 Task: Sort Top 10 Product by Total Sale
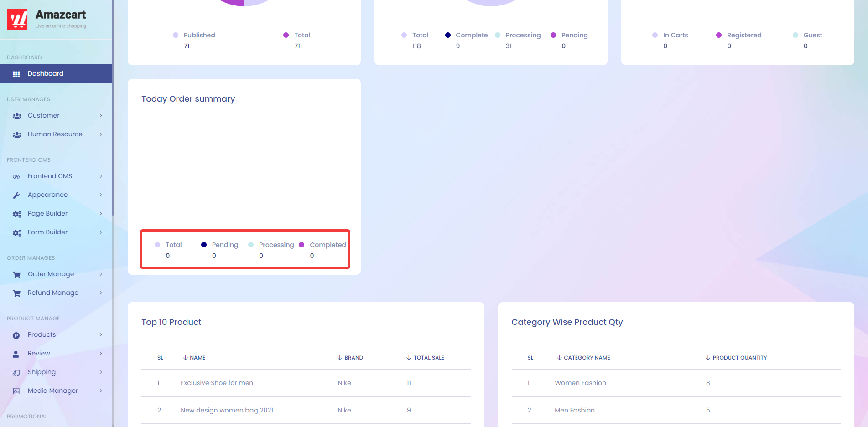pos(425,358)
